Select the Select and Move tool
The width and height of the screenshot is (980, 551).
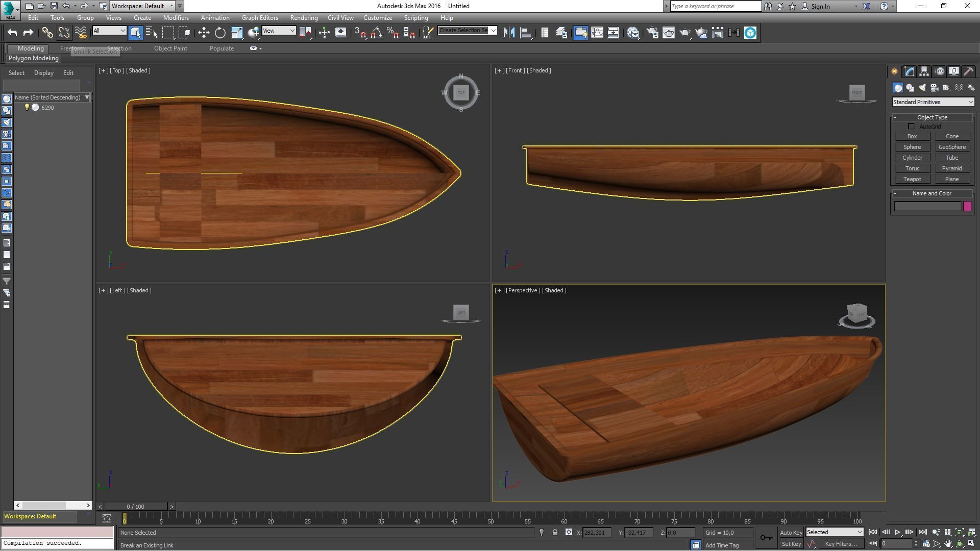coord(204,33)
